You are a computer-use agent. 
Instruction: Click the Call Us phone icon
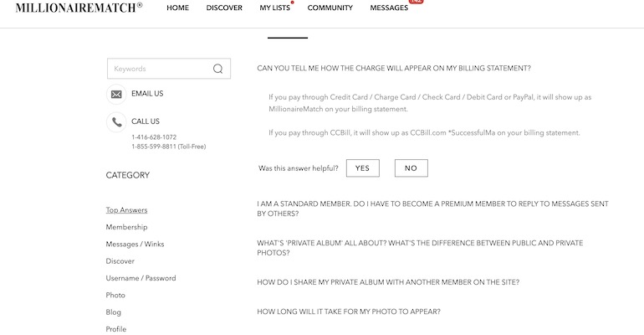tap(116, 121)
